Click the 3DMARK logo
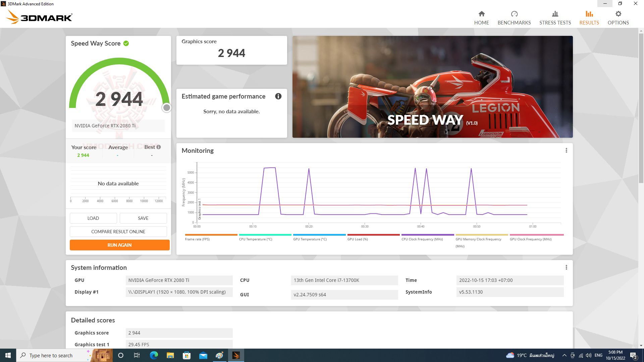The width and height of the screenshot is (644, 362). pyautogui.click(x=38, y=17)
